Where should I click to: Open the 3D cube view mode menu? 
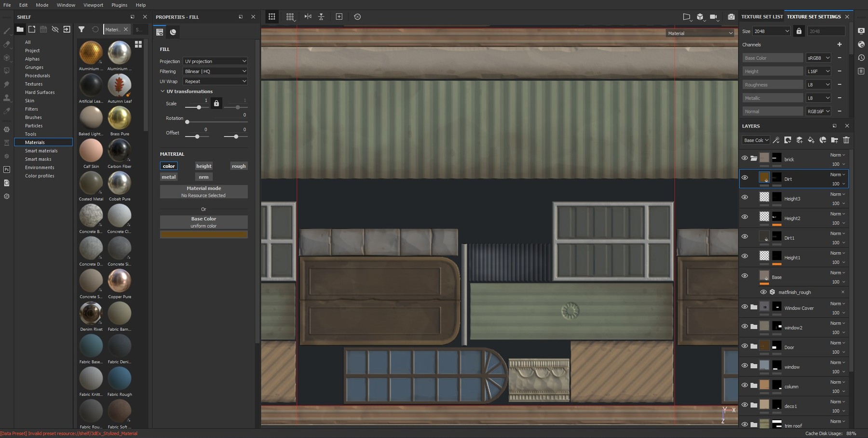[x=700, y=17]
